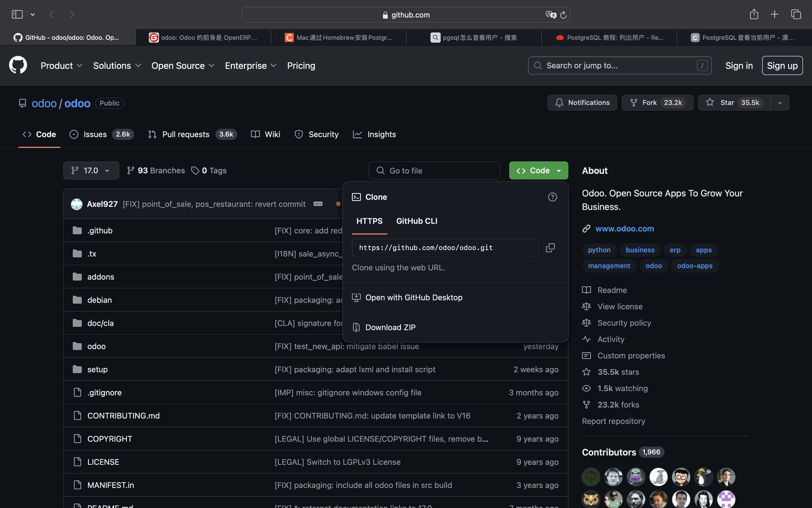812x508 pixels.
Task: Click Axel927 avatar image
Action: (x=77, y=204)
